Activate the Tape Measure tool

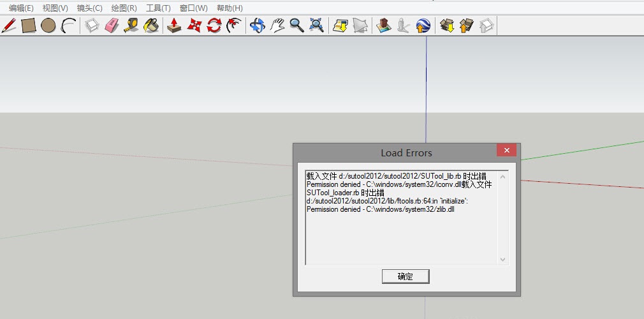pyautogui.click(x=131, y=26)
